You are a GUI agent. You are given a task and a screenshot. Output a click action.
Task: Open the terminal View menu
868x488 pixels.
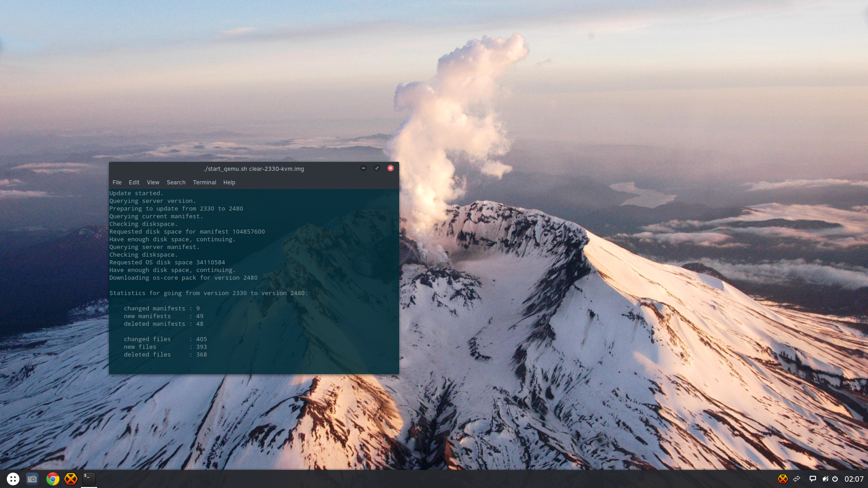(153, 183)
